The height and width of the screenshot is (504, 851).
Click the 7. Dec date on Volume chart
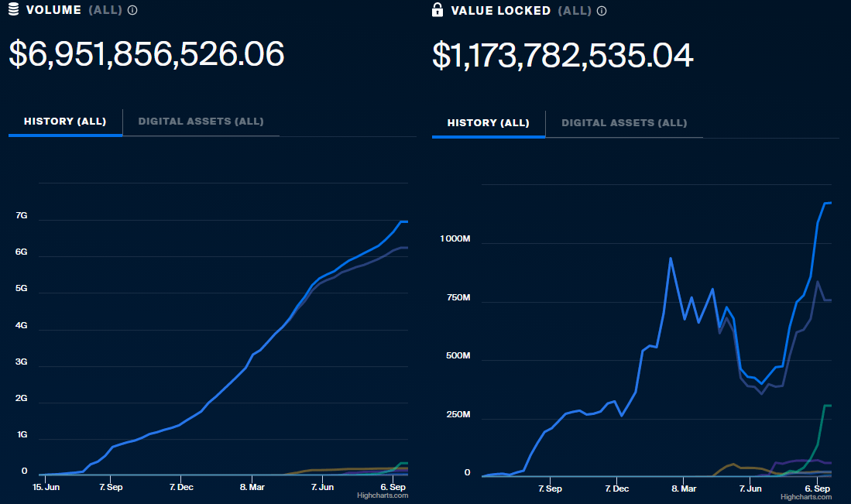(x=180, y=487)
